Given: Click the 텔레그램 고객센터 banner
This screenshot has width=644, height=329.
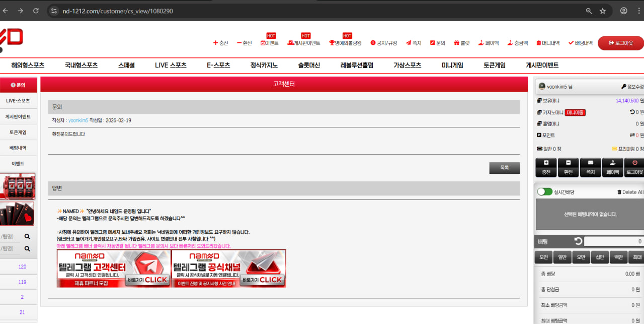Looking at the screenshot, I should click(114, 269).
